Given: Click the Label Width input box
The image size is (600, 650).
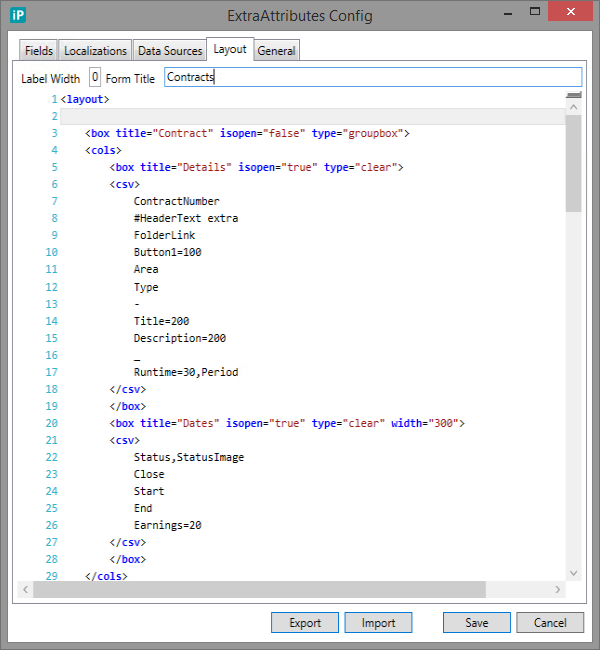Looking at the screenshot, I should click(x=95, y=77).
